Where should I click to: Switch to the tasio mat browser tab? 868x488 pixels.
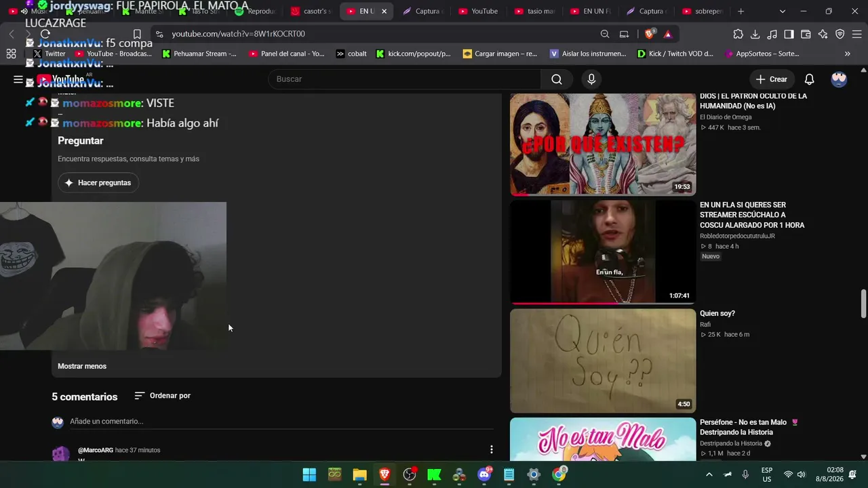[534, 11]
